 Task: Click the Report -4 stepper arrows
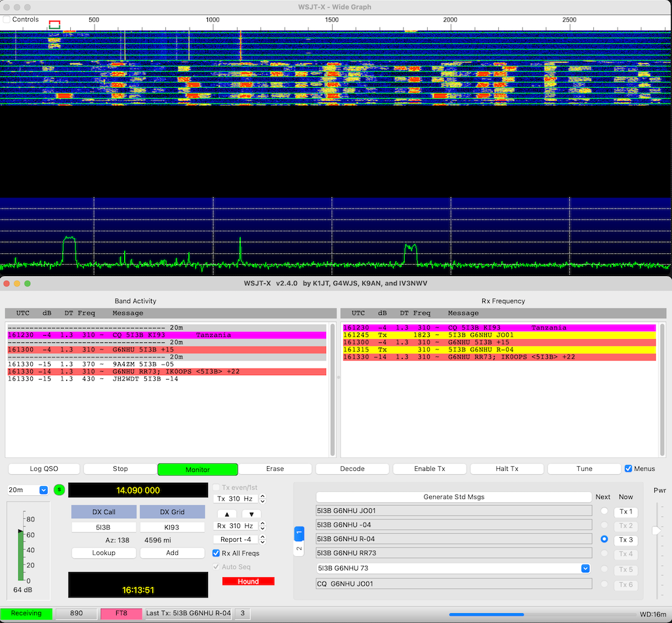262,540
